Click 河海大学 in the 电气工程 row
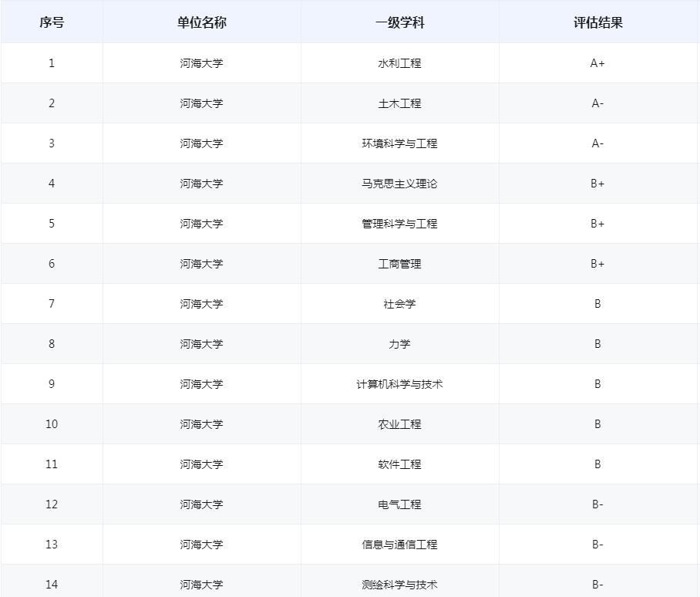 point(201,504)
